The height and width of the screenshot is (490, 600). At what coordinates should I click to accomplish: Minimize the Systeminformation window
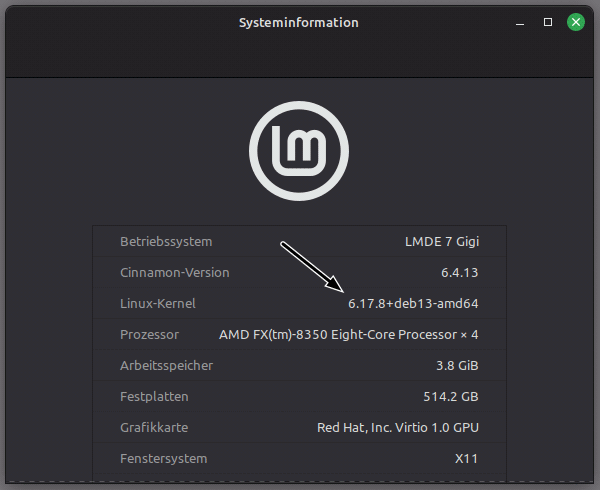(x=520, y=24)
